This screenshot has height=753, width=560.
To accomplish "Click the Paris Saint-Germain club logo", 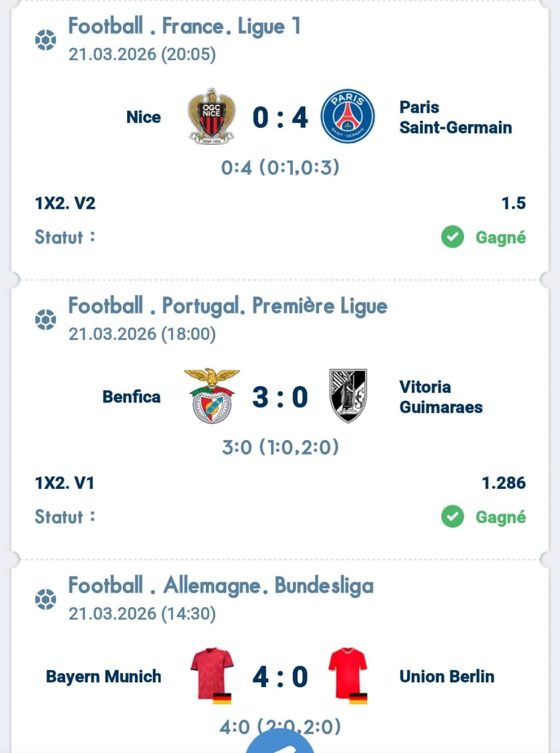I will [x=348, y=116].
